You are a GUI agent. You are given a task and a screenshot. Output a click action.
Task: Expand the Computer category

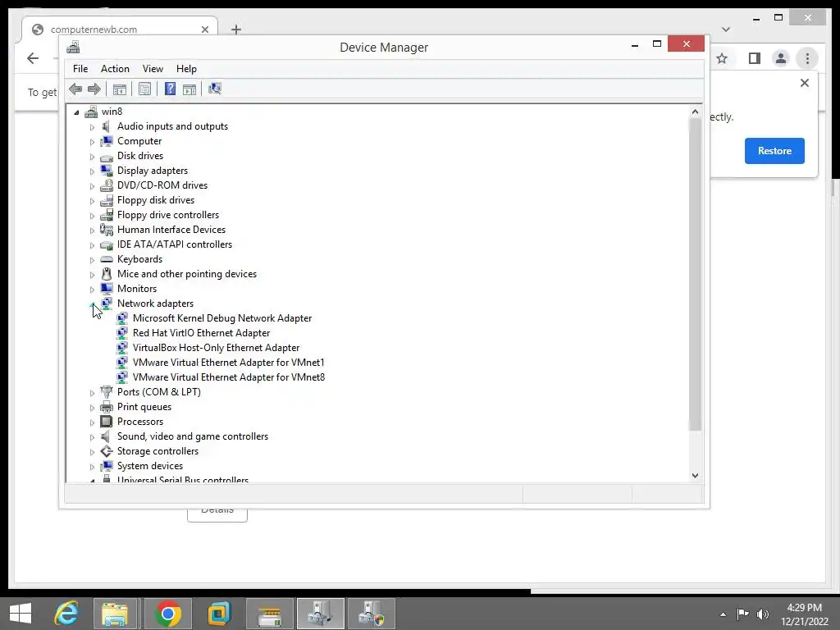point(92,142)
